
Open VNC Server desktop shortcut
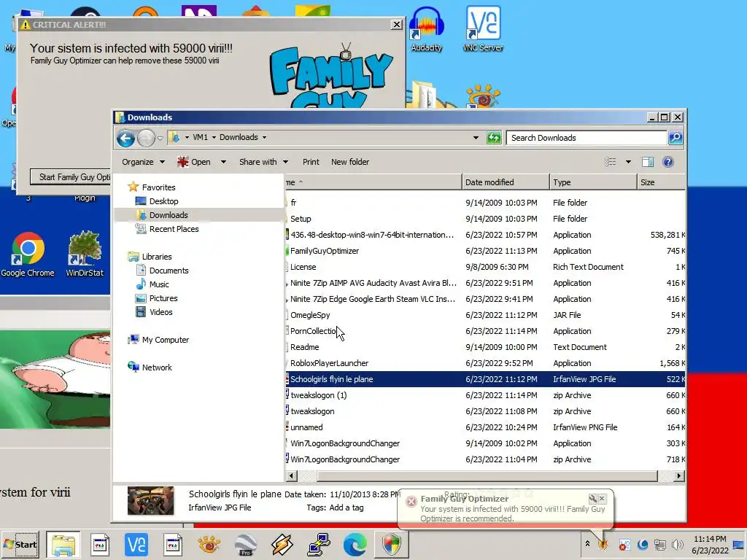(x=483, y=29)
